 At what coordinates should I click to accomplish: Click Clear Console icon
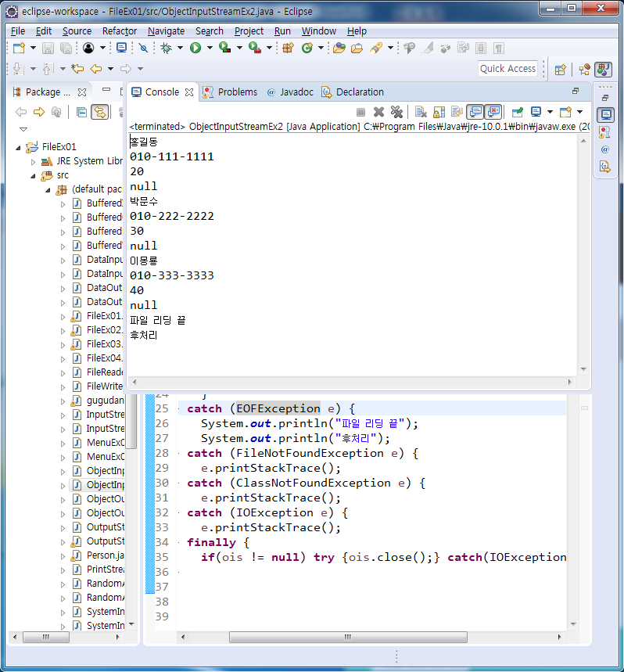[x=421, y=113]
